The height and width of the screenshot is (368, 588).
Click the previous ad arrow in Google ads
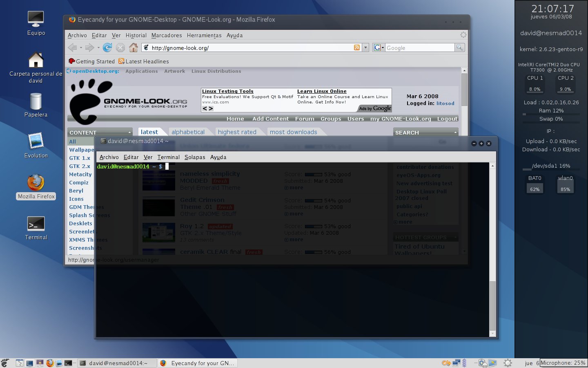[205, 109]
